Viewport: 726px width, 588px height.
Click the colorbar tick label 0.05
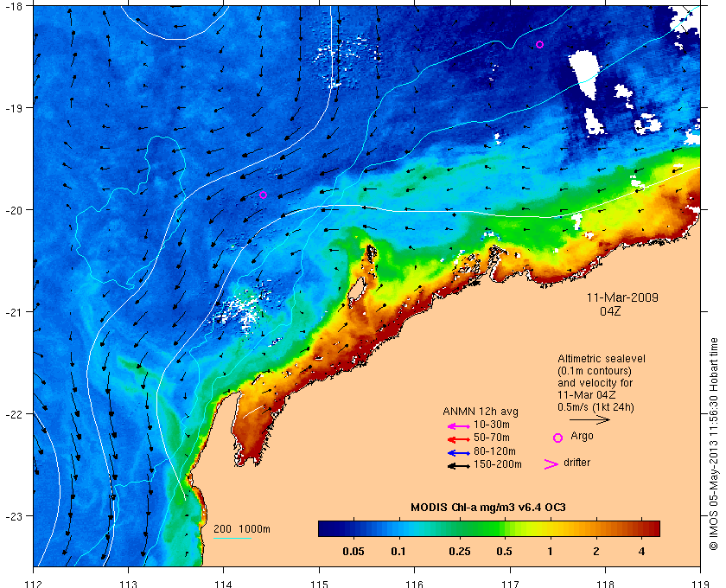coord(353,552)
